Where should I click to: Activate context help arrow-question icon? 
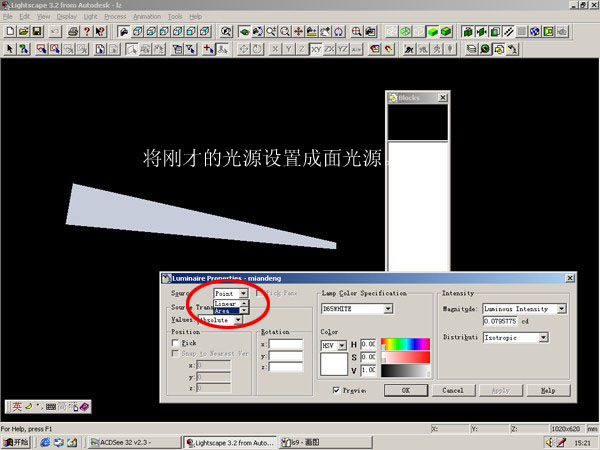pos(100,31)
